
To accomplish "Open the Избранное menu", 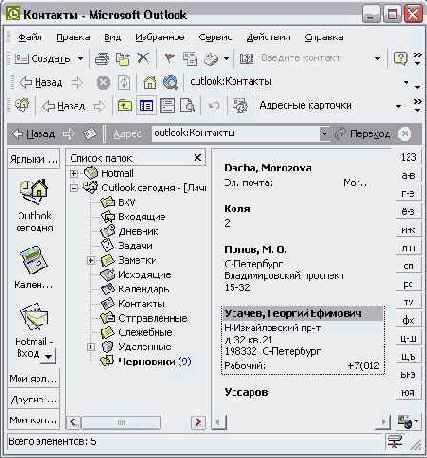I will pyautogui.click(x=160, y=37).
